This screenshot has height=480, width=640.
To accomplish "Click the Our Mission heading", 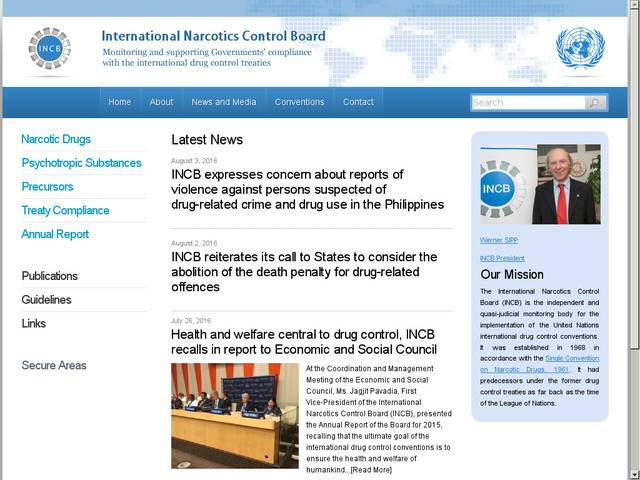I will (512, 274).
